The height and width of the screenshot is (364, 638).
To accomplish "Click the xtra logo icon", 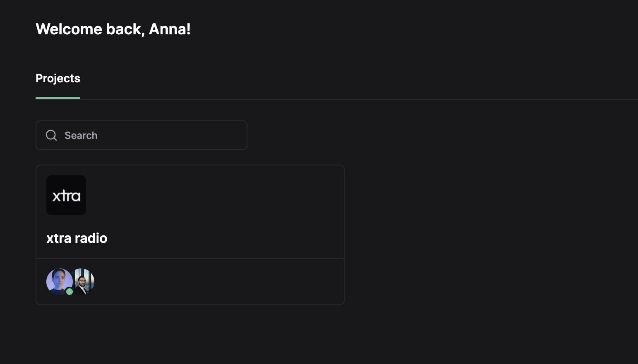I will (66, 195).
